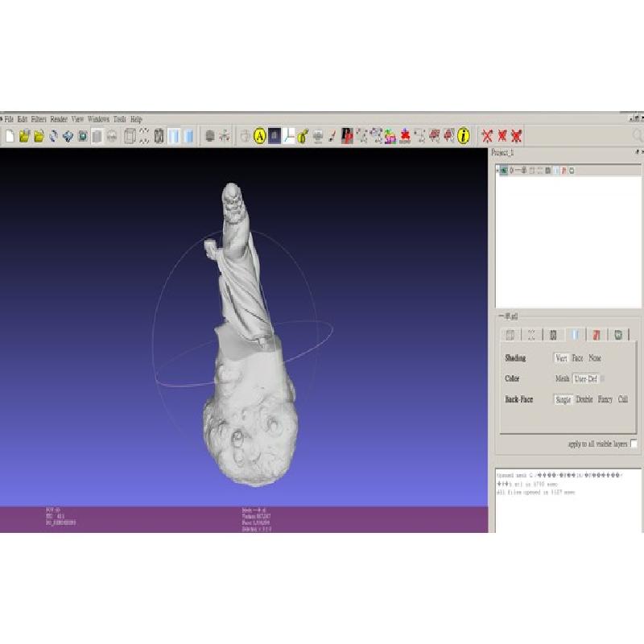Open the yellow 'i' info tool
Viewport: 644px width, 644px height.
click(464, 136)
